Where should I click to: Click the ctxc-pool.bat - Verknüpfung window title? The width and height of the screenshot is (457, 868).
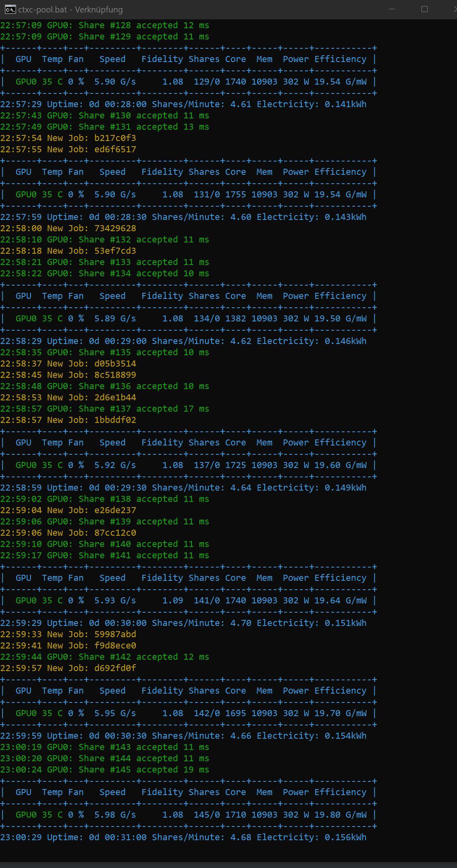coord(71,9)
